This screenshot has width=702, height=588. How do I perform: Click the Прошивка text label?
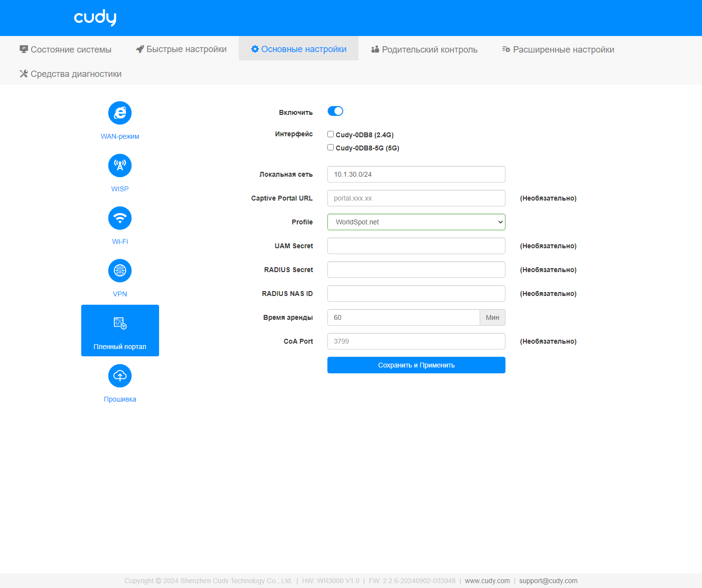pos(120,399)
